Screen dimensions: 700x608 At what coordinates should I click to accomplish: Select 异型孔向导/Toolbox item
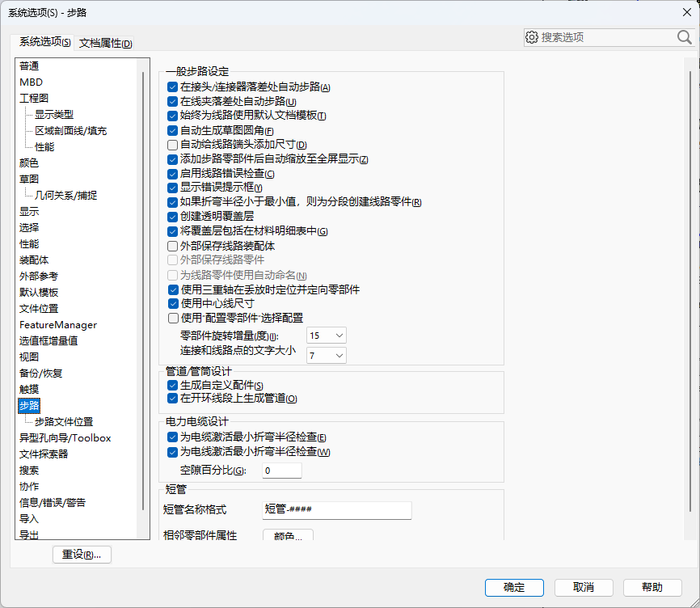point(65,438)
